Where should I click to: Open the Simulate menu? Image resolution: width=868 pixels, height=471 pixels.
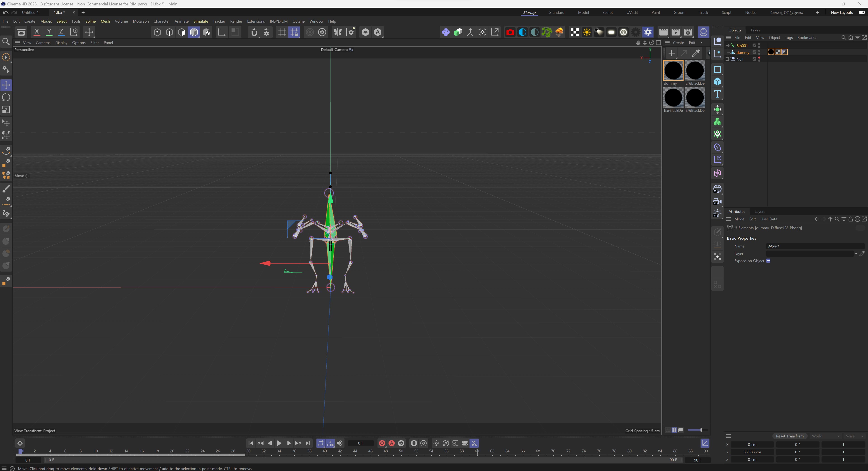200,21
